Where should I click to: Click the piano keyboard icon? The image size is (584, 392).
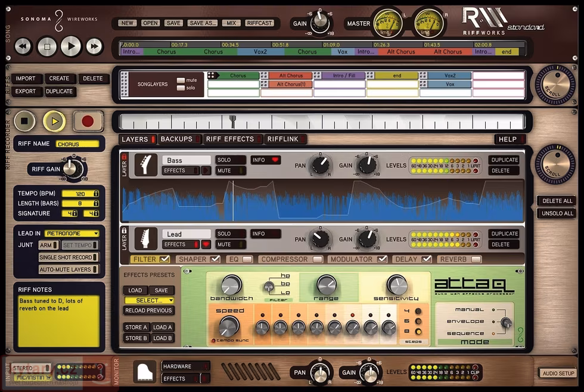[x=144, y=371]
